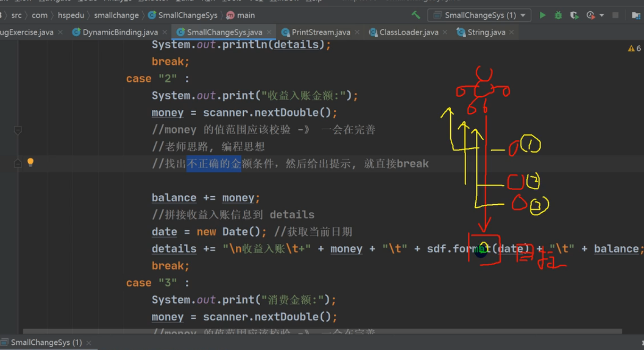Click the highlighted text 不正确的金
Viewport: 644px width, 350px height.
click(x=214, y=164)
